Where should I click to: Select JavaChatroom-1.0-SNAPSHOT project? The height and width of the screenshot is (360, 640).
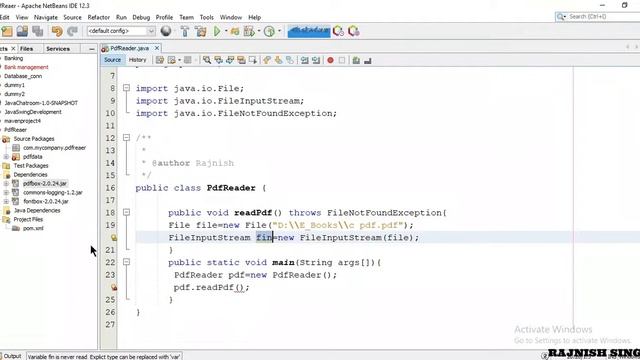41,103
